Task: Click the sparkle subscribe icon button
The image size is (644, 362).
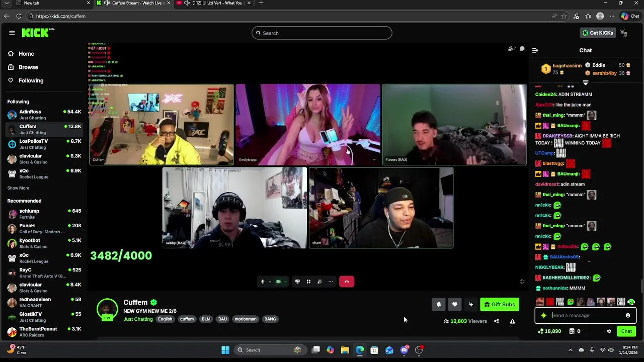Action: click(471, 304)
